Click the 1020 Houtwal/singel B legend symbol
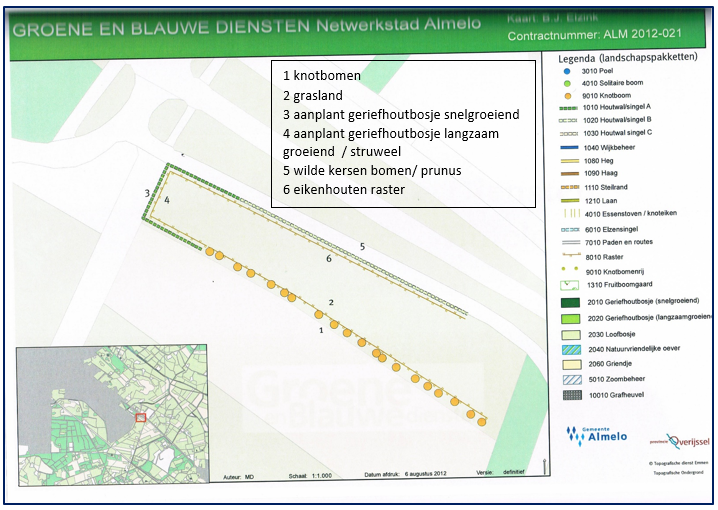Screen dimensions: 718x510 (x=569, y=120)
